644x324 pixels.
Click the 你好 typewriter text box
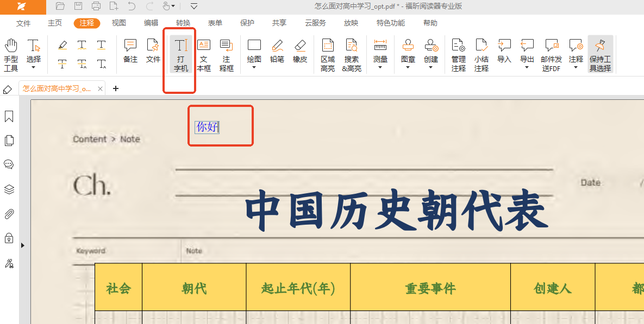coord(207,127)
